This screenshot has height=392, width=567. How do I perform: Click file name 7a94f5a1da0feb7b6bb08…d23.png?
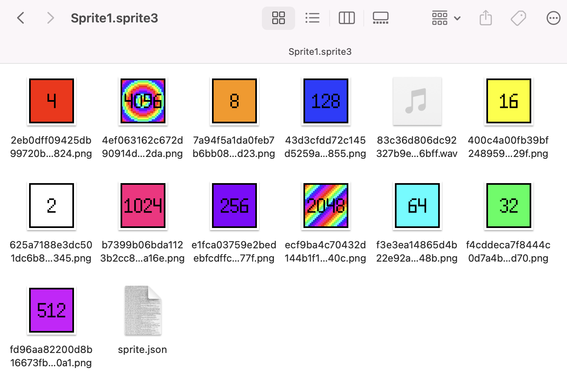(234, 147)
